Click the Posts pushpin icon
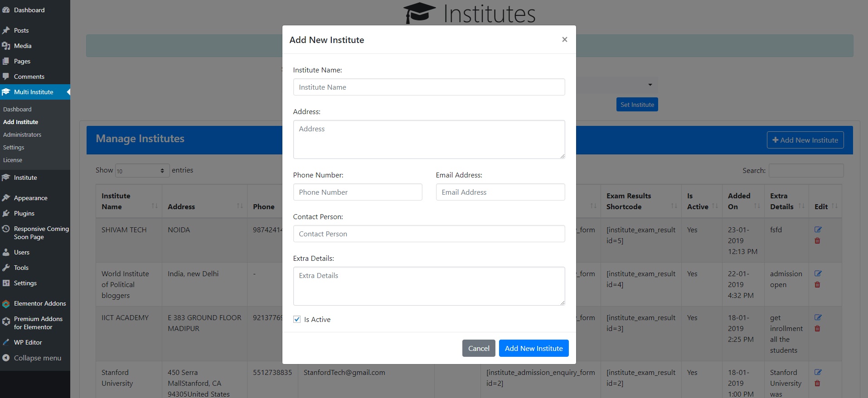The image size is (868, 398). click(x=6, y=30)
